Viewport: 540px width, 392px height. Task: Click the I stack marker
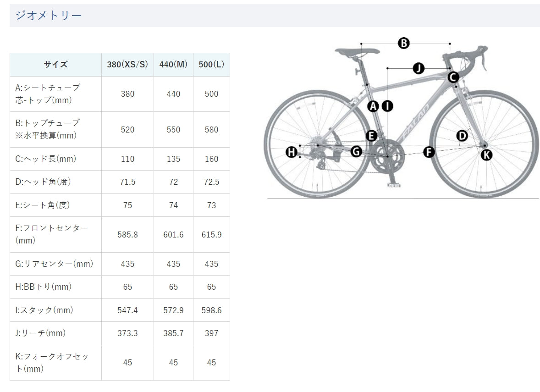pyautogui.click(x=387, y=106)
